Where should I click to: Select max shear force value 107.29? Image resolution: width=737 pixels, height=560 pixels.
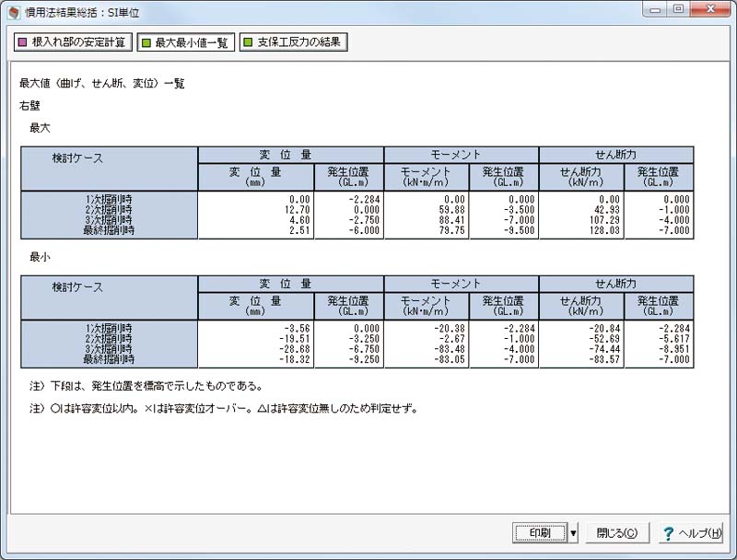604,220
